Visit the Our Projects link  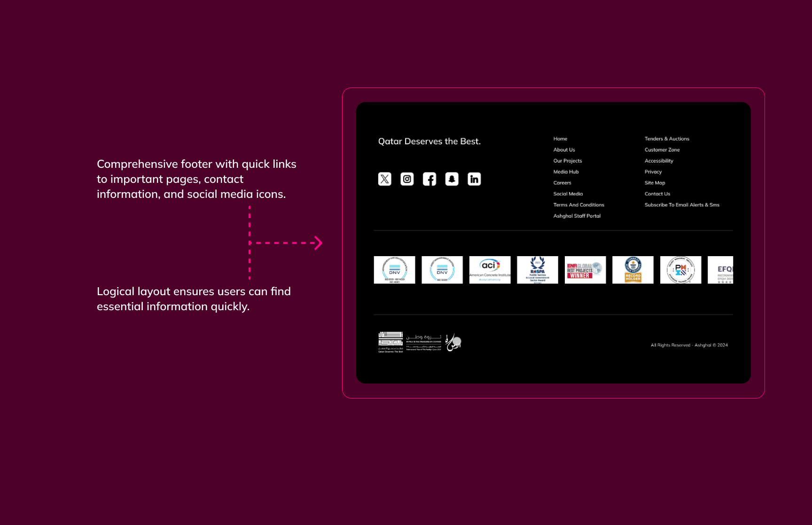pos(568,161)
